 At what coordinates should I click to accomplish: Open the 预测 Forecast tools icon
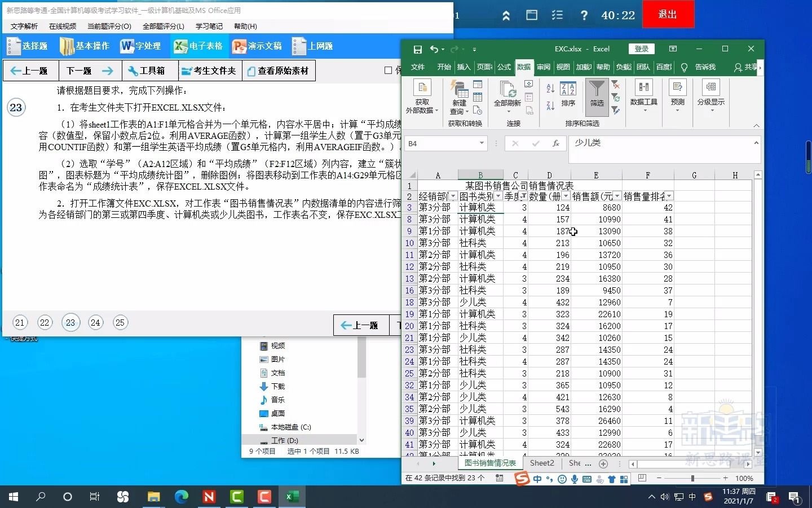tap(677, 93)
